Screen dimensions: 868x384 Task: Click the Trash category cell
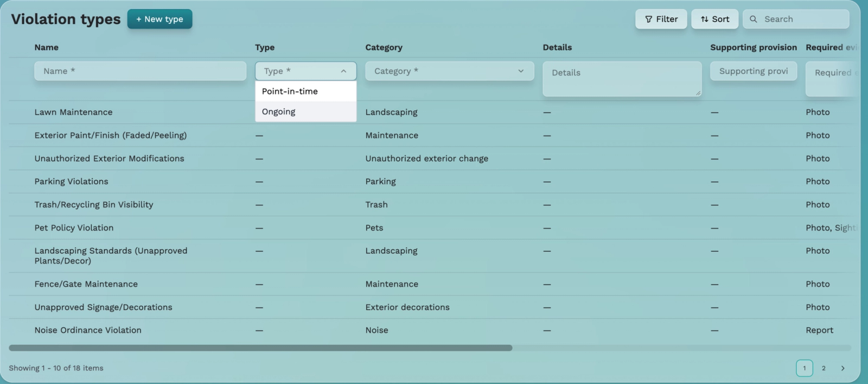[376, 205]
